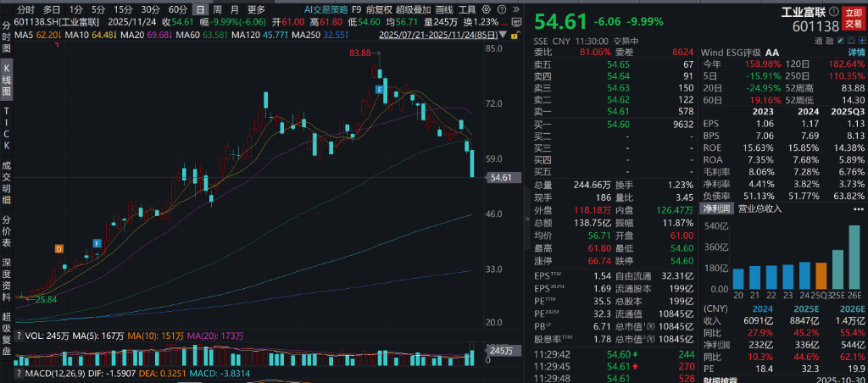868x383 pixels.
Task: Click the blue F marker near 33.0 level
Action: (97, 243)
